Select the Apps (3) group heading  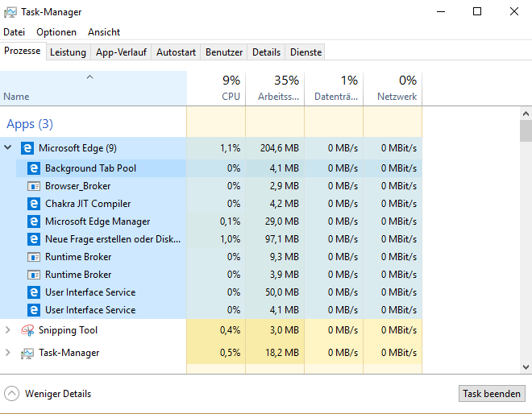[x=30, y=124]
